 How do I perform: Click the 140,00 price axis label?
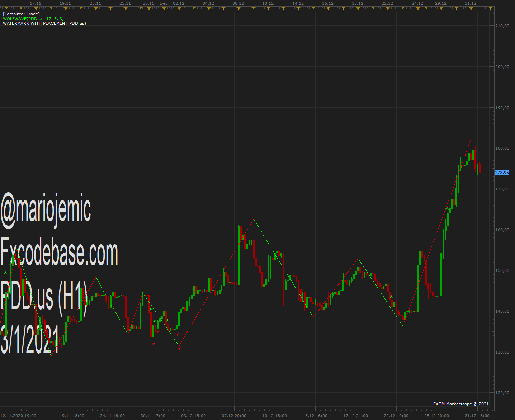[502, 311]
